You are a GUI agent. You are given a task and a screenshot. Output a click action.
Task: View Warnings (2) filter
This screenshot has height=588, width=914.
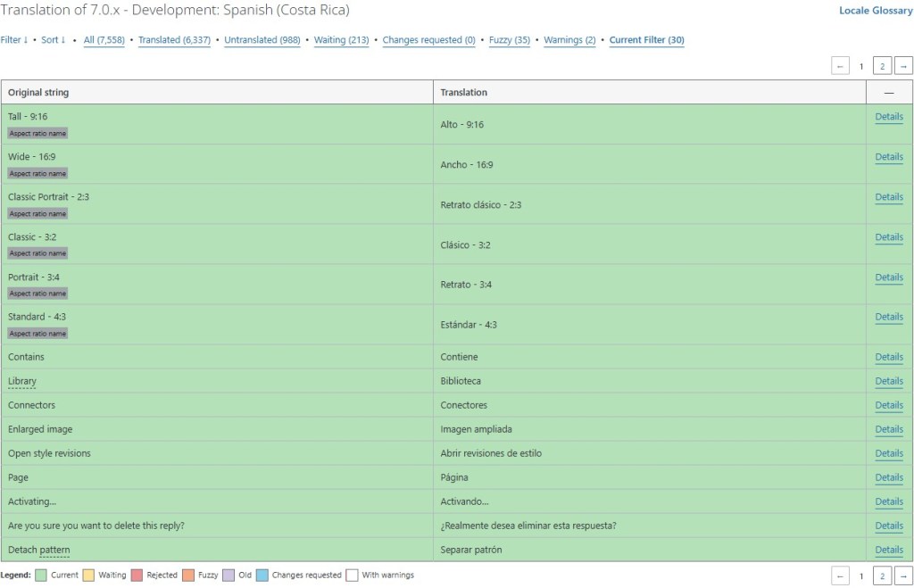[569, 40]
